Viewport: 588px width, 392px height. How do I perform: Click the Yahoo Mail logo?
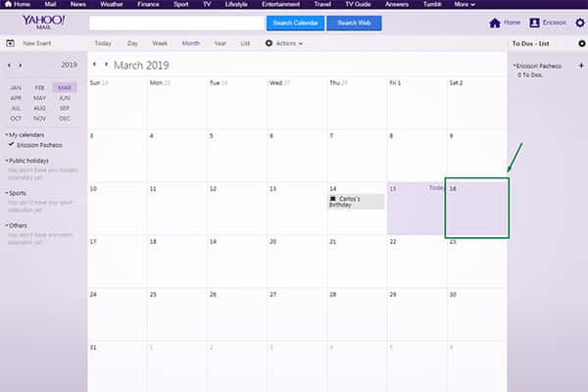43,22
